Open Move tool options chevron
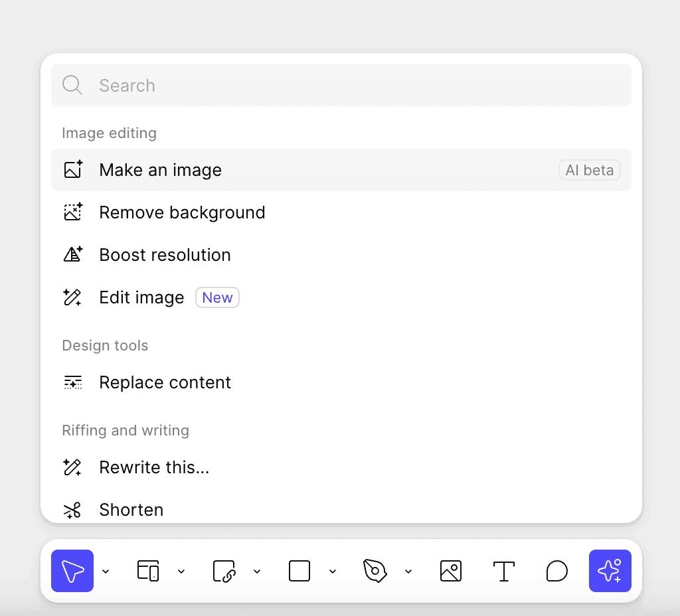Viewport: 680px width, 616px height. click(x=106, y=572)
